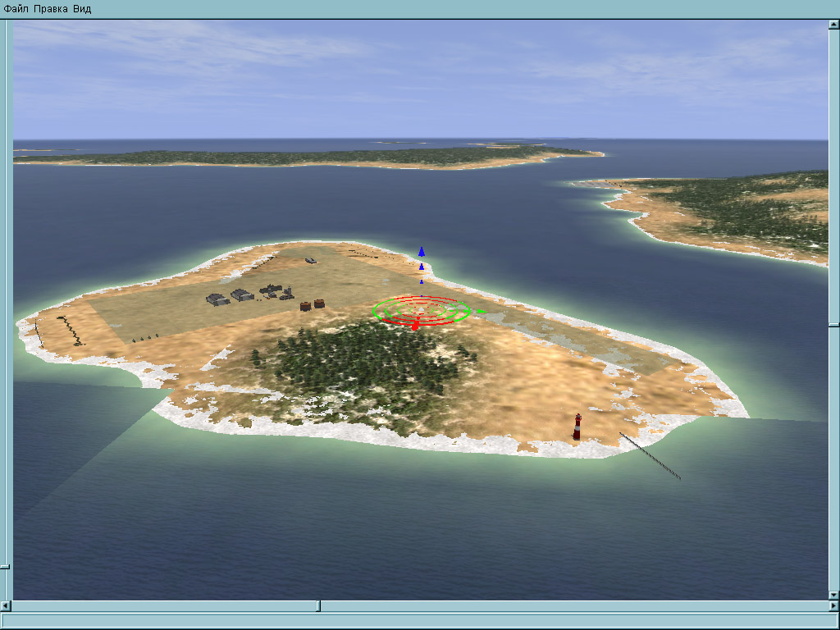Click the bottom horizontal scrollbar thumb

click(318, 606)
